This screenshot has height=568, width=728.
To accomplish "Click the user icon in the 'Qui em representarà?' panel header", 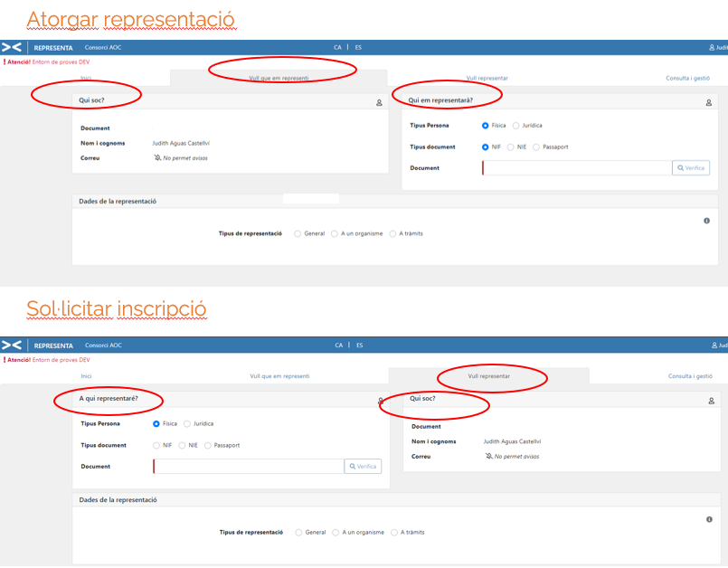I will 708,103.
